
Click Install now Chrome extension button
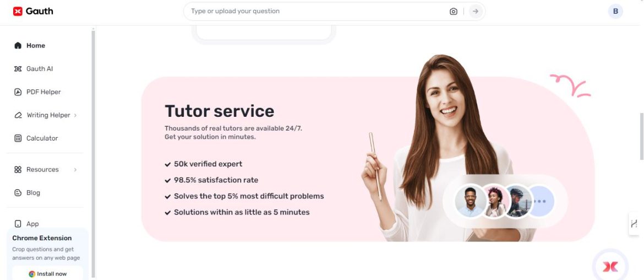click(x=48, y=274)
